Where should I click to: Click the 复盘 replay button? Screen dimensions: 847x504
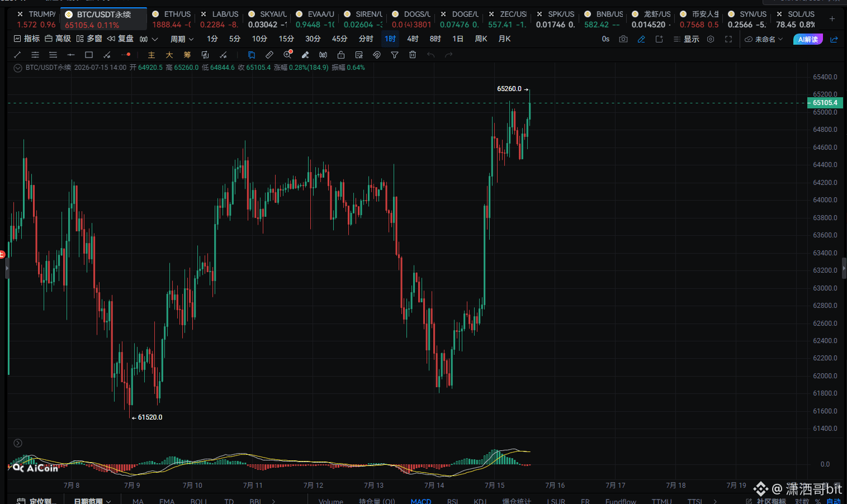[x=120, y=39]
